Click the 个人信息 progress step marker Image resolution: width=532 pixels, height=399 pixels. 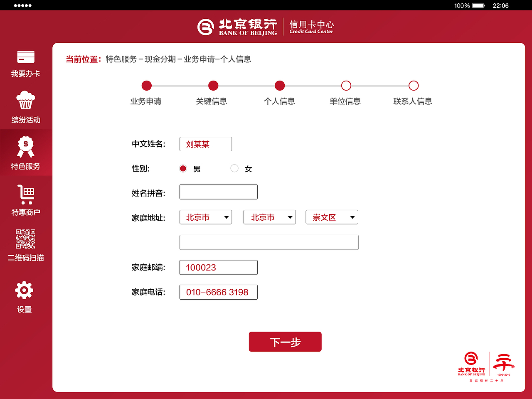coord(280,85)
